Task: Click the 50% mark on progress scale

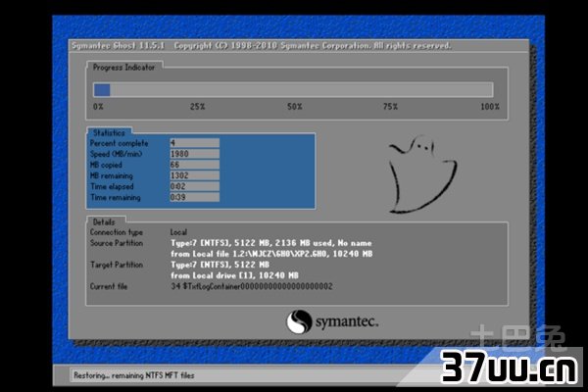Action: 295,107
